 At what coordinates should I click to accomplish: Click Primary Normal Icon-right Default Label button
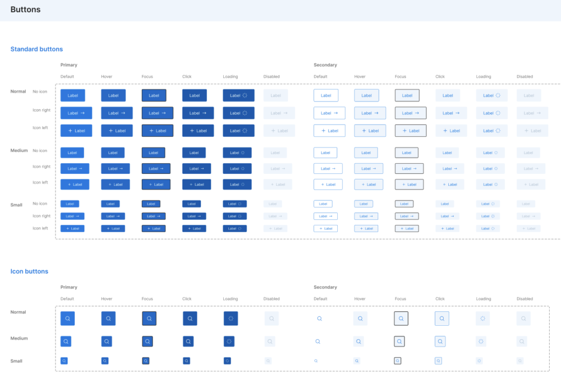click(x=76, y=113)
